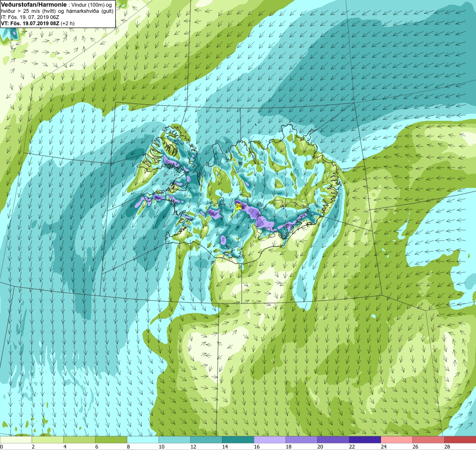Pick the light pink 24–26 m/s swatch
476x450 pixels.
(397, 440)
